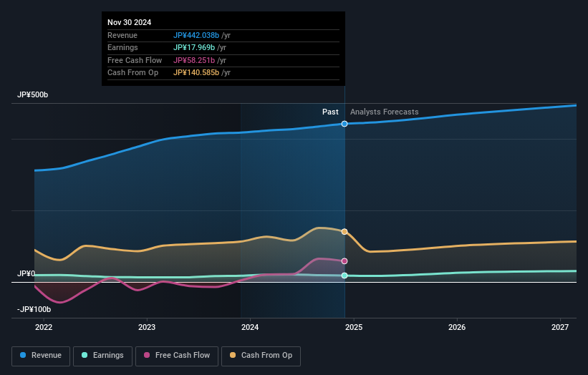Screen dimensions: 588x375
Task: Click the JP¥58.251b free cash flow value
Action: click(194, 60)
